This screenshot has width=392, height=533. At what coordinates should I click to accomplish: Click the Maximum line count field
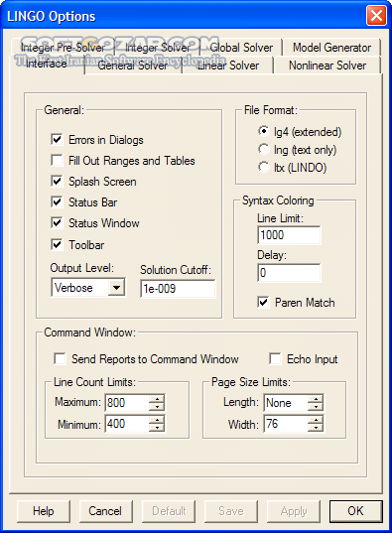coord(127,402)
